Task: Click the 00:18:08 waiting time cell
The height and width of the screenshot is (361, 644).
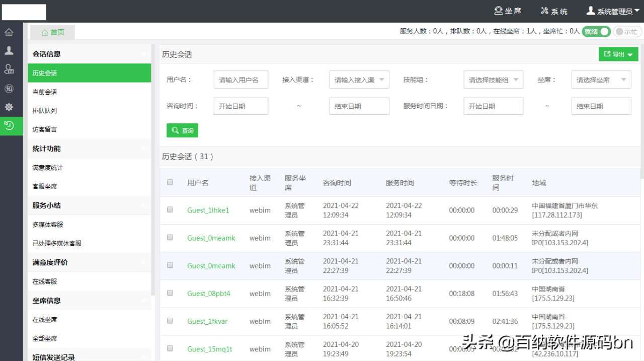Action: (462, 294)
